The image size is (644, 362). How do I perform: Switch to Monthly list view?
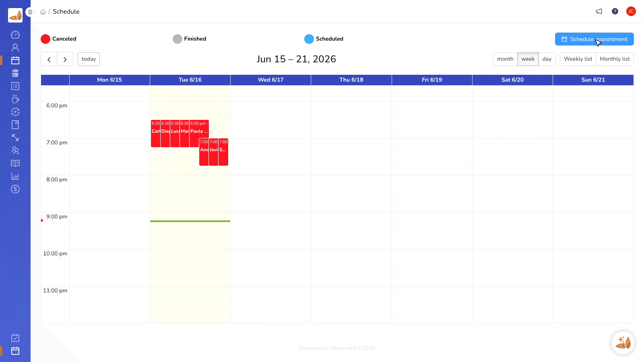(x=615, y=59)
